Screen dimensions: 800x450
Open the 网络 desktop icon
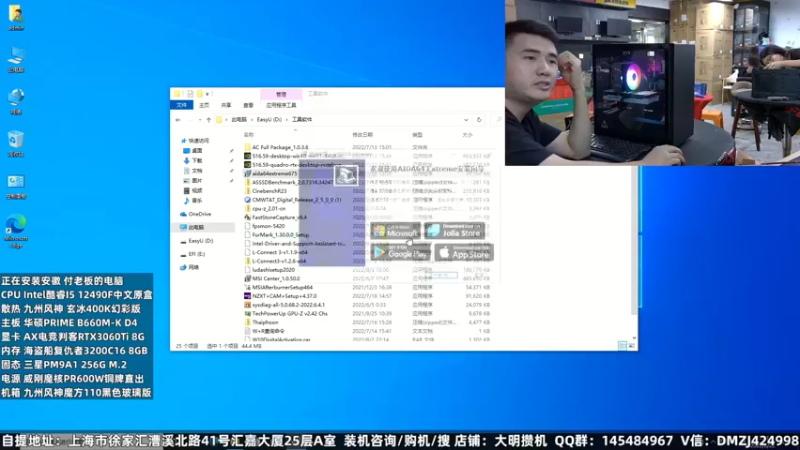point(16,102)
